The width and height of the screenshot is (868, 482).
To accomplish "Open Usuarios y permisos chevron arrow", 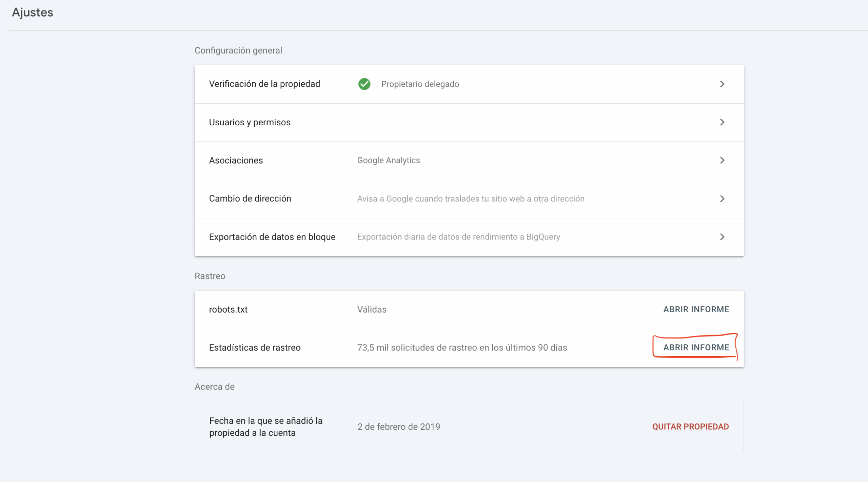I will coord(722,122).
